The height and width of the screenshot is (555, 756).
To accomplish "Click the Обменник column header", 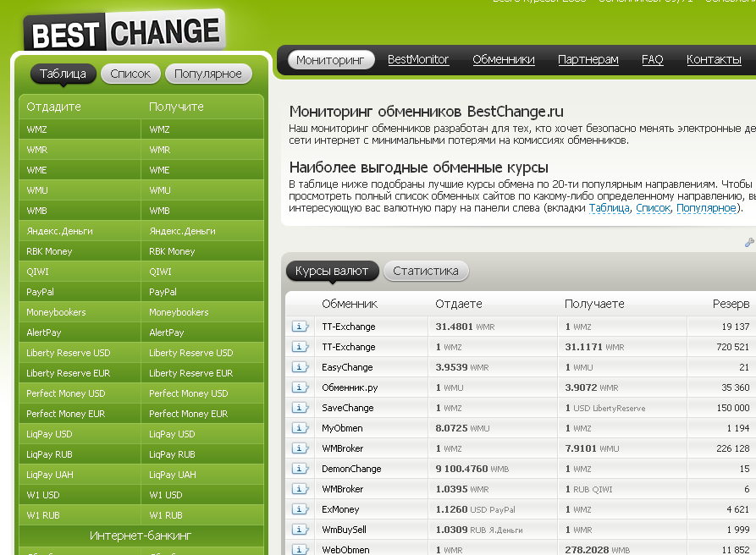I will tap(350, 304).
